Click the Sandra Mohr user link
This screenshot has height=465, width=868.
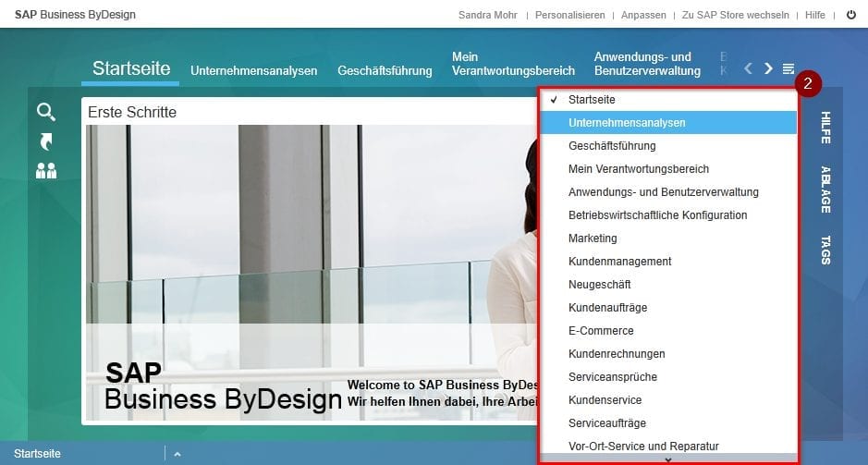pos(488,15)
